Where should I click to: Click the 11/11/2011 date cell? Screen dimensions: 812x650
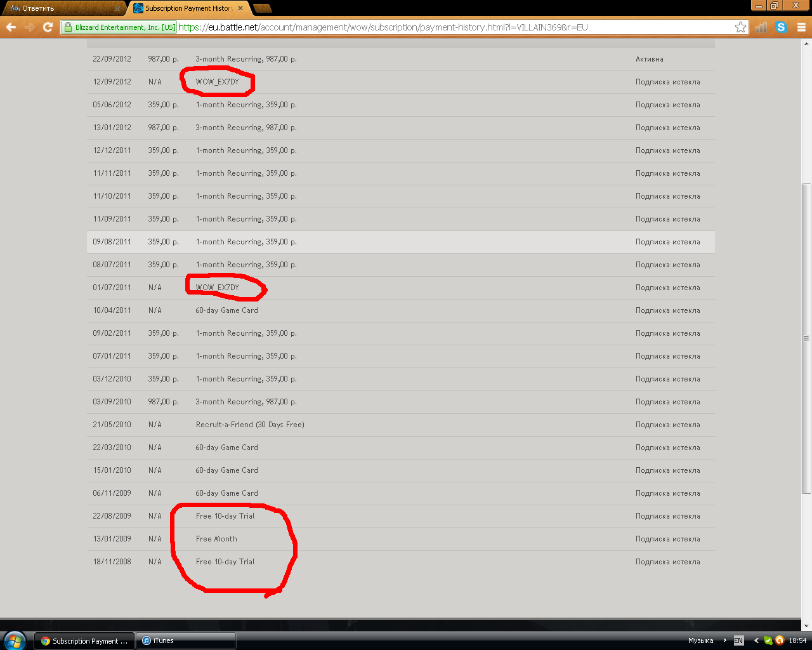[112, 173]
